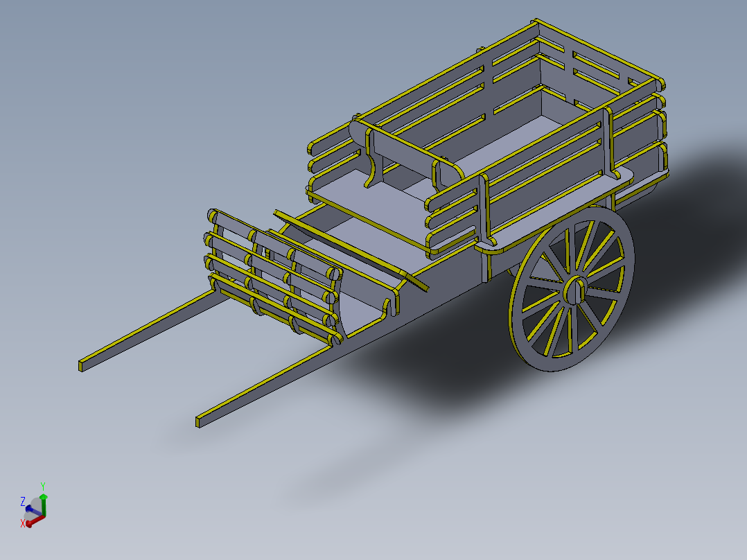The height and width of the screenshot is (560, 747).
Task: Click the red X axis label
Action: coord(23,523)
